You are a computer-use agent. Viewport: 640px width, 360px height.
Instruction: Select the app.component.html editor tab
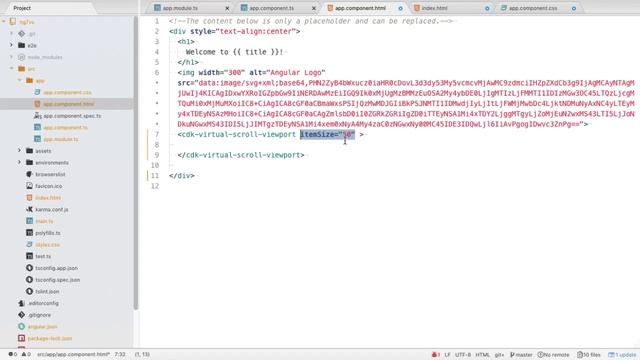tap(360, 8)
